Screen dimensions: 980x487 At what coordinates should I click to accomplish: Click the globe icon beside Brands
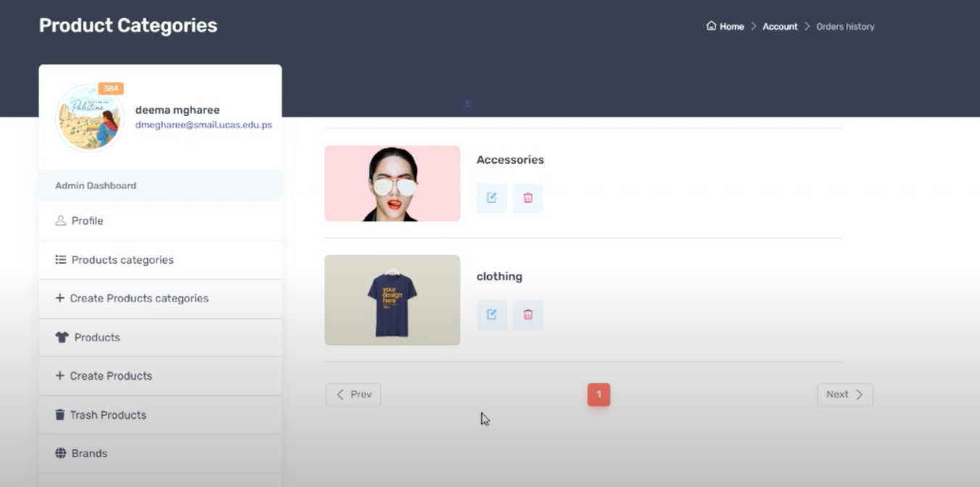pyautogui.click(x=61, y=453)
